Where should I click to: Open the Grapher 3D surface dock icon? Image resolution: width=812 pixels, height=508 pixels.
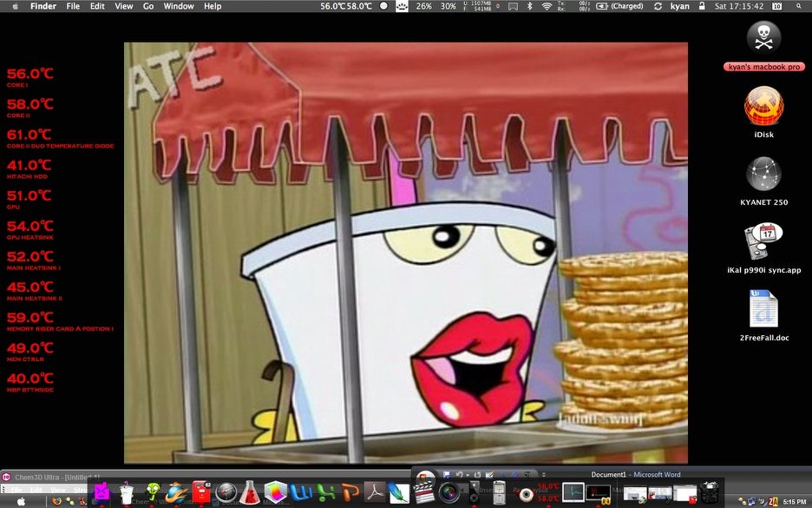coord(276,492)
